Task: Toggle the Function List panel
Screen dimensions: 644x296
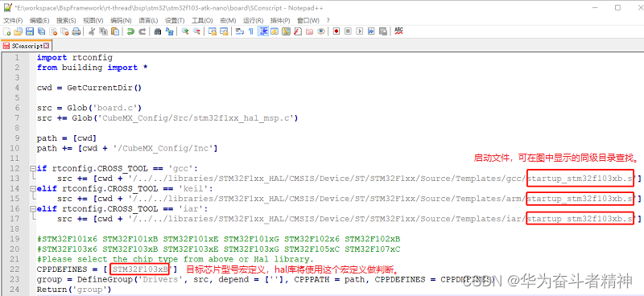Action: pyautogui.click(x=298, y=31)
